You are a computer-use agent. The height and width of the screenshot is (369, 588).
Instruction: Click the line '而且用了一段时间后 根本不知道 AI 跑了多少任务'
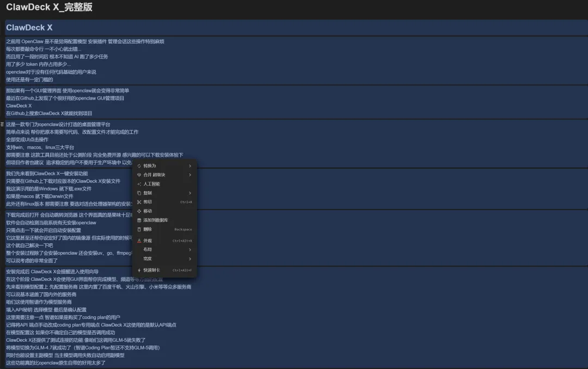pyautogui.click(x=57, y=57)
